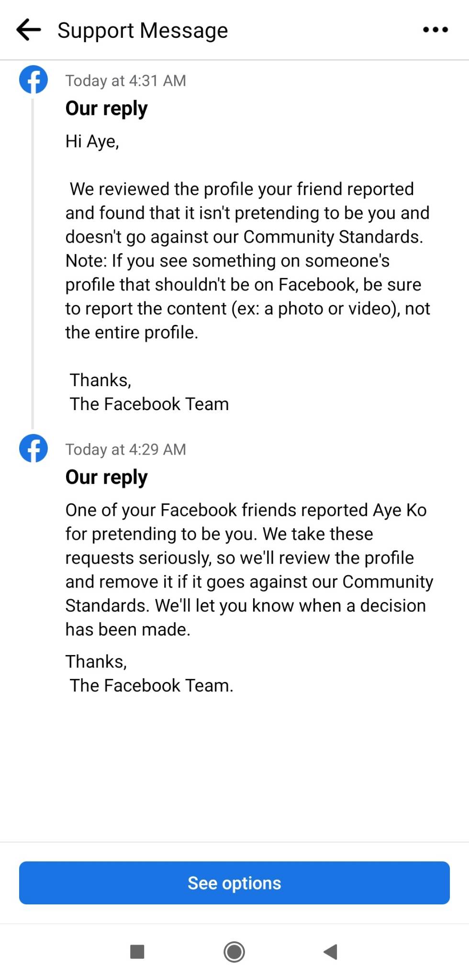
Task: Select the 'Our reply' heading of the first message
Action: 106,108
